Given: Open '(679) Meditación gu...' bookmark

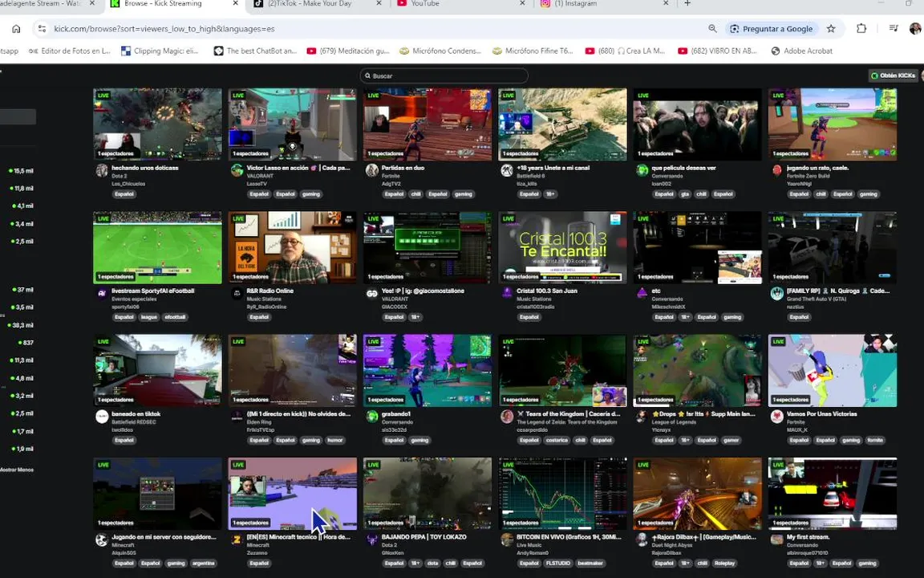Looking at the screenshot, I should (348, 51).
